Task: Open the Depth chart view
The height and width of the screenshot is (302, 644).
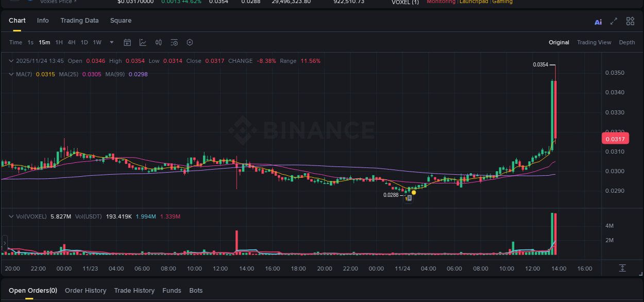Action: click(x=626, y=42)
